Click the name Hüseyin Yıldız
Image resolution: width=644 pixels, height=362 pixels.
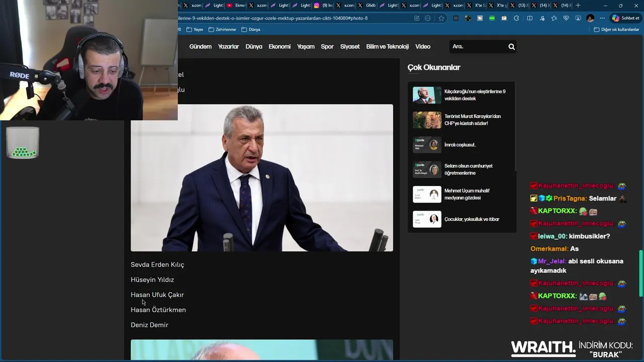click(x=152, y=280)
